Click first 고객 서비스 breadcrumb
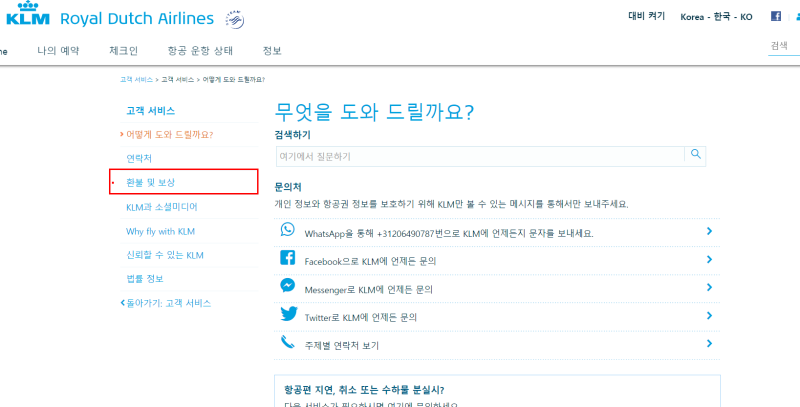Image resolution: width=800 pixels, height=407 pixels. click(x=136, y=80)
